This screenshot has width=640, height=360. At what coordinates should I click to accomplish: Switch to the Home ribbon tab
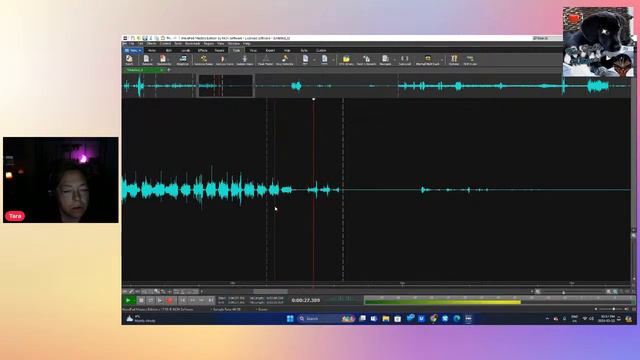152,51
